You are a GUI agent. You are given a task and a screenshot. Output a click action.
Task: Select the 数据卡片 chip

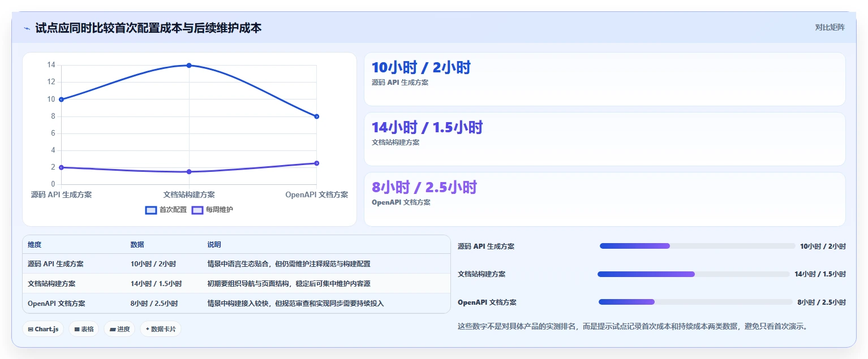[x=161, y=329]
